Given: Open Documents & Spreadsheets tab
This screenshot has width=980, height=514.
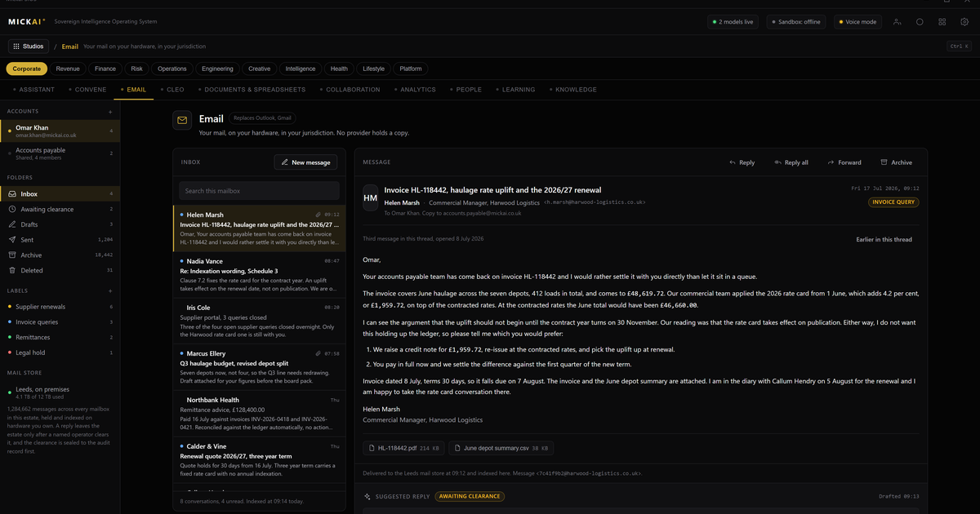Looking at the screenshot, I should pyautogui.click(x=252, y=90).
